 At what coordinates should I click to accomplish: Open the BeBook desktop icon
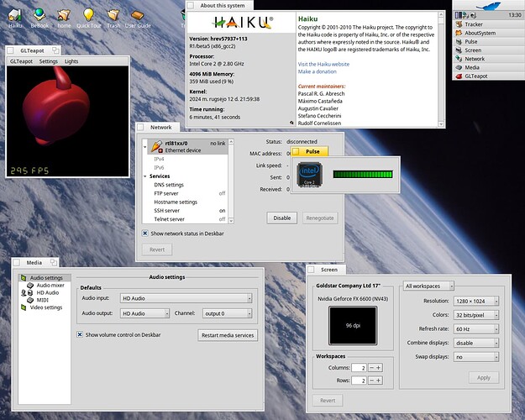click(40, 15)
